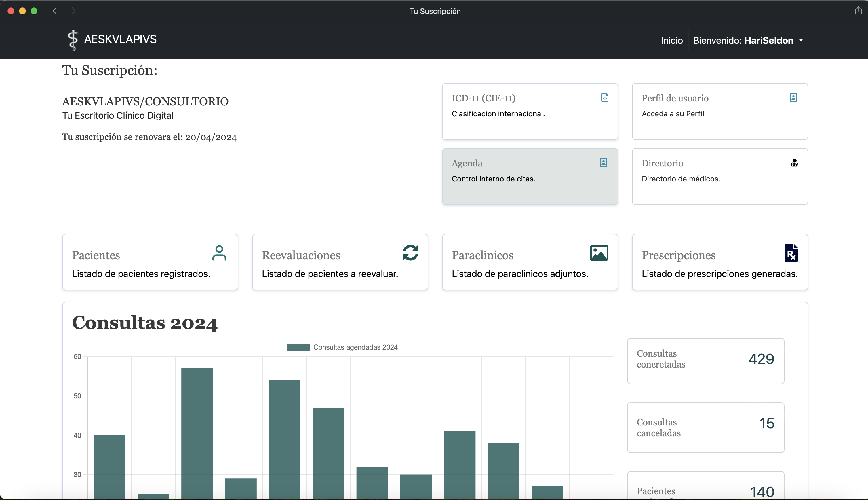Image resolution: width=868 pixels, height=500 pixels.
Task: Open the HariSeldon user menu
Action: pos(768,41)
